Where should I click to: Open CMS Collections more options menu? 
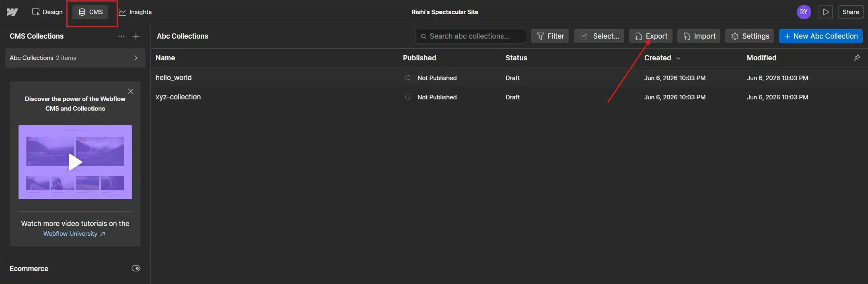(x=121, y=36)
